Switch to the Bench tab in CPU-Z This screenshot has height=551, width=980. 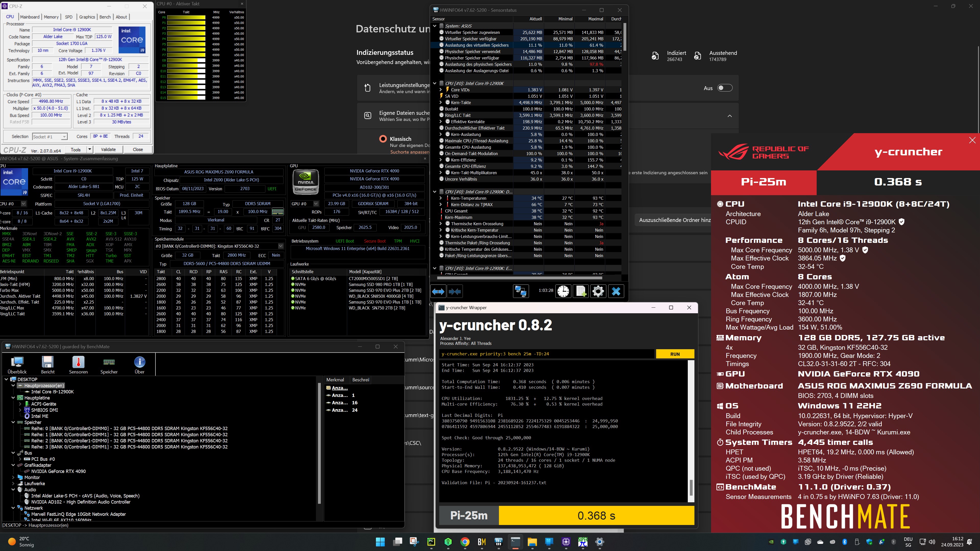[105, 17]
